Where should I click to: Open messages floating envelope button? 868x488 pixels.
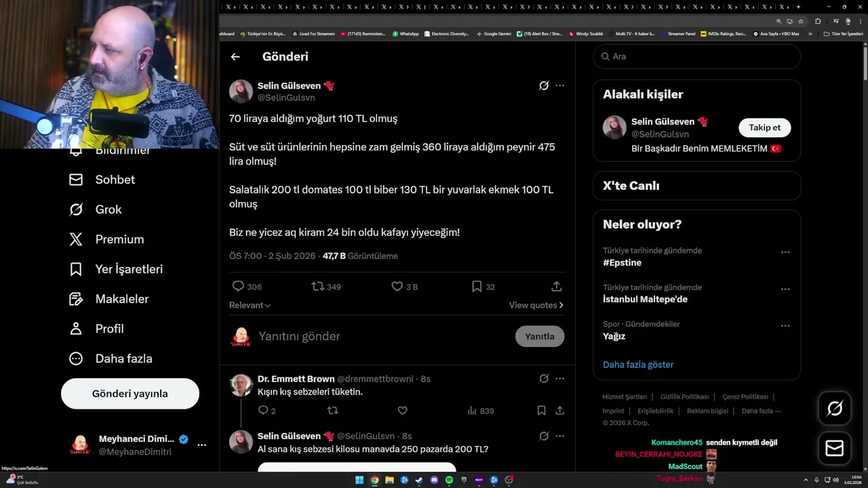[x=835, y=449]
